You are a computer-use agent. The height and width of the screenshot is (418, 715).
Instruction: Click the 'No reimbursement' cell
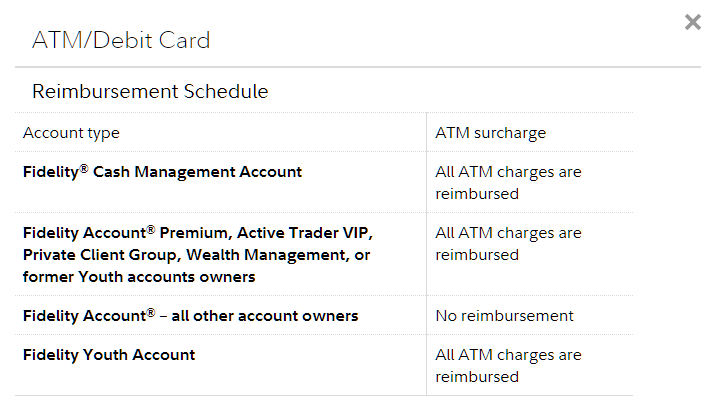[504, 316]
